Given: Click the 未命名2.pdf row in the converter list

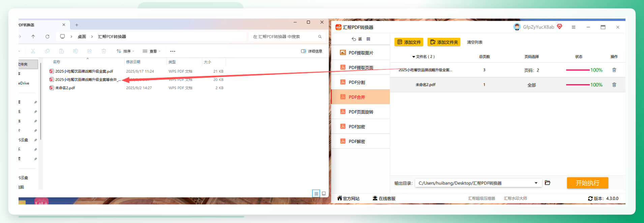Looking at the screenshot, I should [x=507, y=85].
